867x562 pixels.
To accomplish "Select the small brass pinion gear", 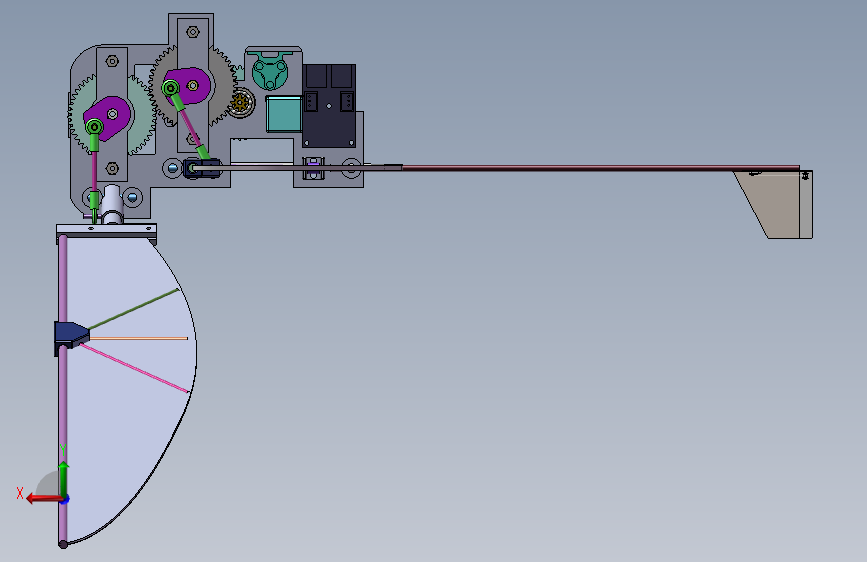I will pyautogui.click(x=240, y=103).
